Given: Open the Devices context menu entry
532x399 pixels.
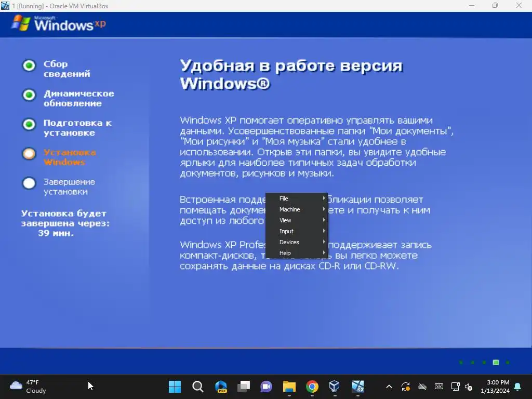Looking at the screenshot, I should click(297, 242).
